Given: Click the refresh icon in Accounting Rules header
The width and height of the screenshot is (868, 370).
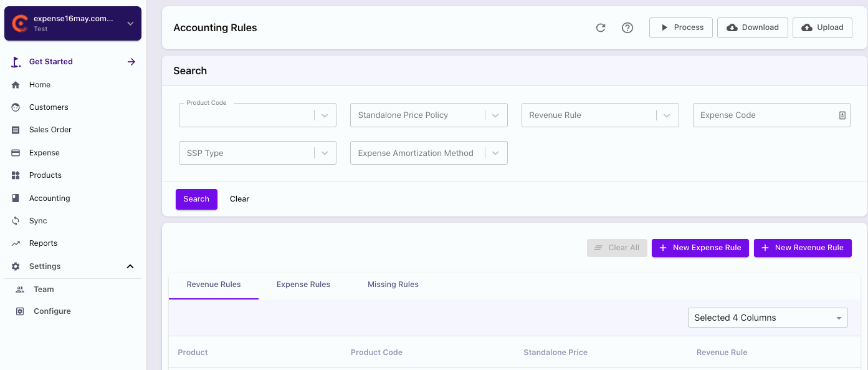Looking at the screenshot, I should pyautogui.click(x=601, y=27).
